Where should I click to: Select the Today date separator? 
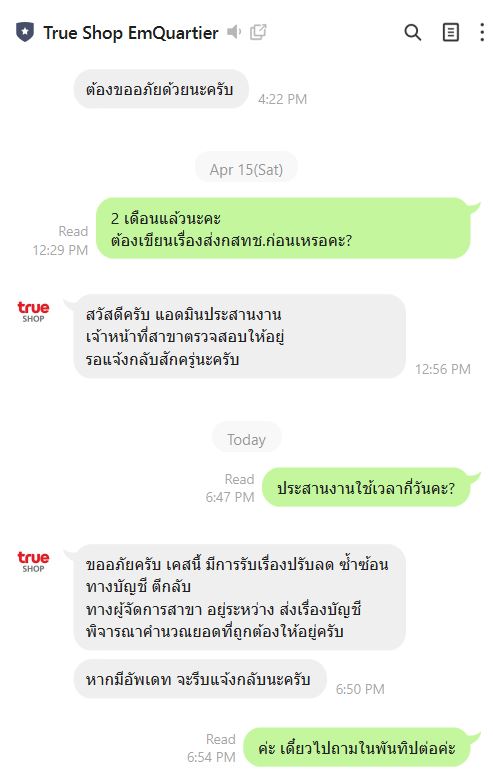[x=246, y=440]
